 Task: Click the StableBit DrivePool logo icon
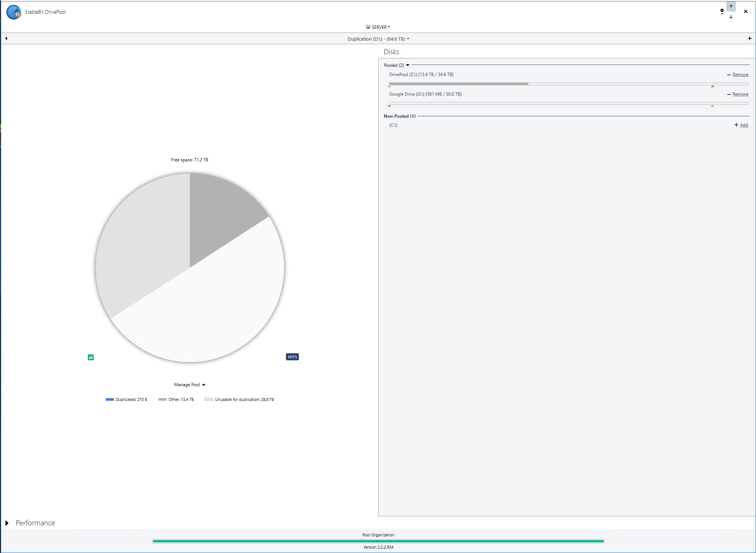(14, 12)
